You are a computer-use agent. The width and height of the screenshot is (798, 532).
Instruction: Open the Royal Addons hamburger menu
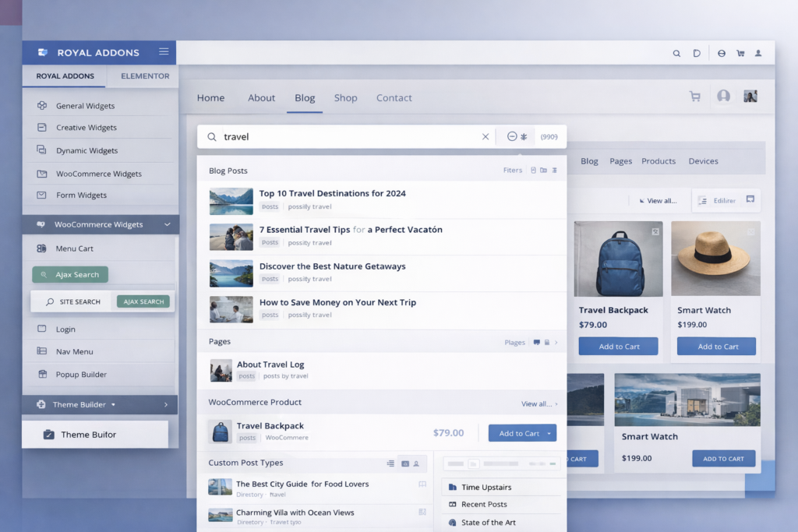[x=163, y=51]
